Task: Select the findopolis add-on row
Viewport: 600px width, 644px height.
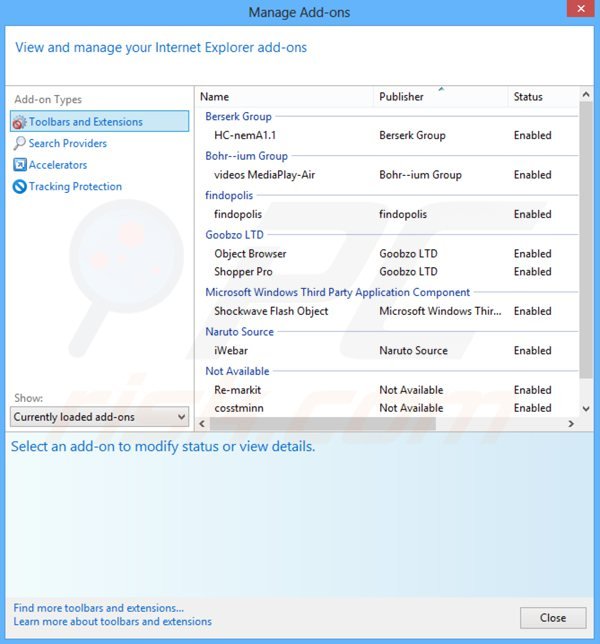Action: 387,214
